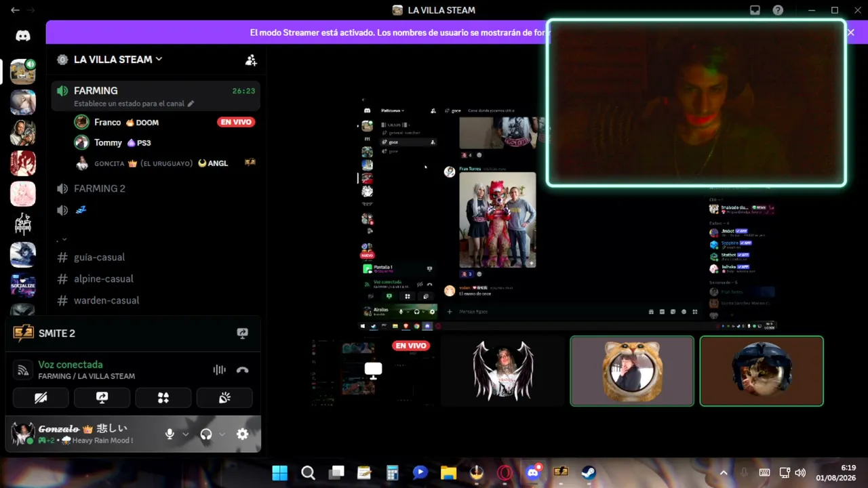
Task: Open the invite people icon next to the server name
Action: click(x=251, y=60)
